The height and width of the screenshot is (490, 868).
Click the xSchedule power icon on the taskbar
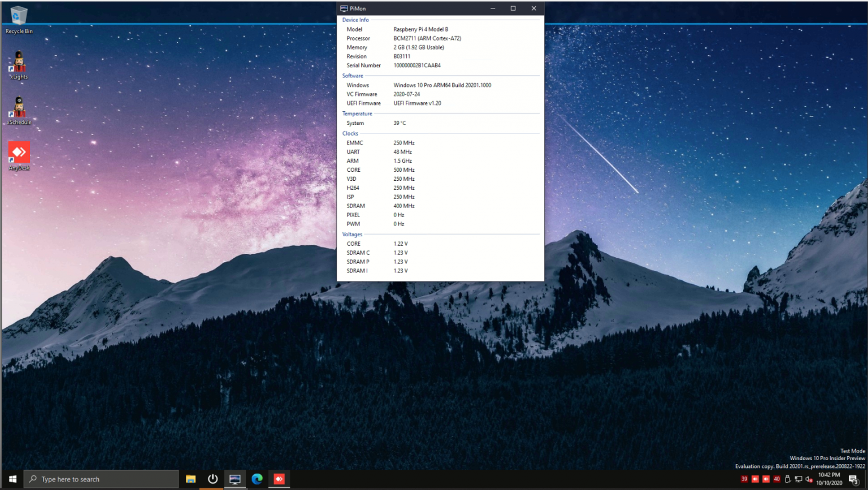tap(212, 479)
